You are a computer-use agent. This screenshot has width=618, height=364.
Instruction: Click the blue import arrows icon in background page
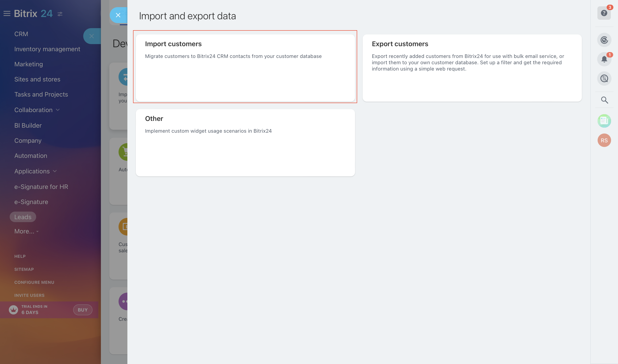pos(123,77)
